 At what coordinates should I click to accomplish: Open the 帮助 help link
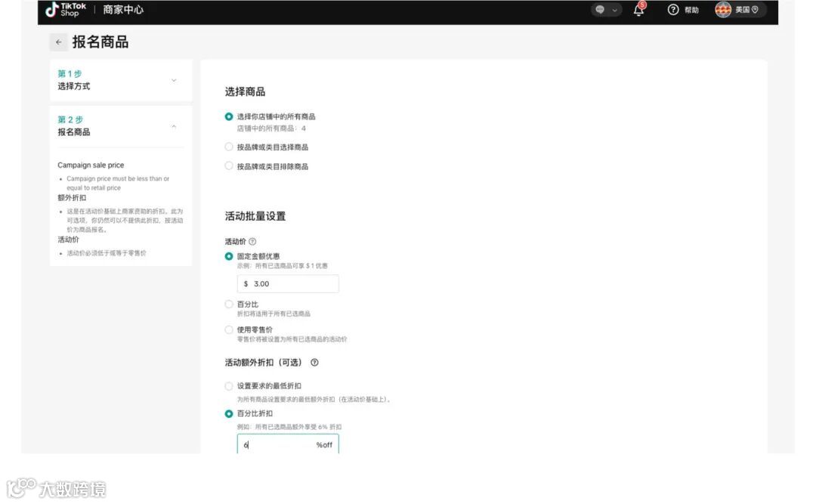point(691,10)
